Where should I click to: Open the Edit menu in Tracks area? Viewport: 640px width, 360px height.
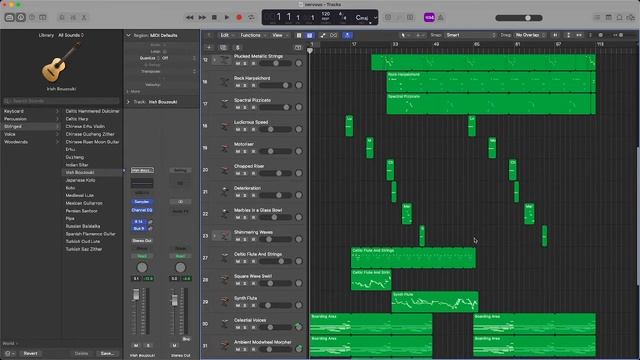pos(227,36)
